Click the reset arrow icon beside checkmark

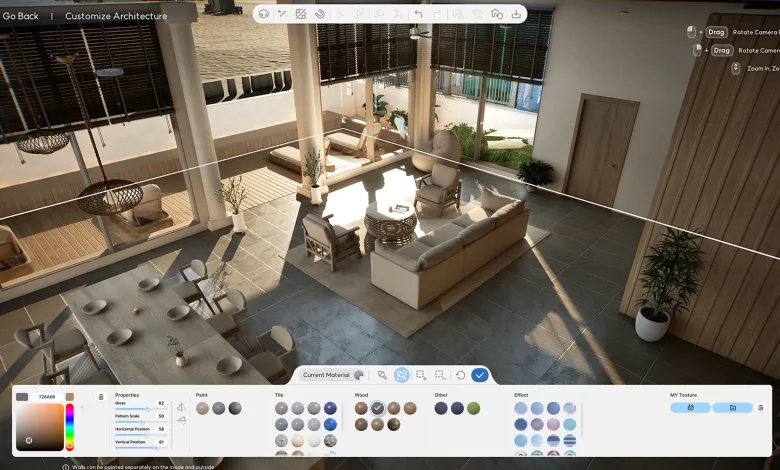point(460,375)
